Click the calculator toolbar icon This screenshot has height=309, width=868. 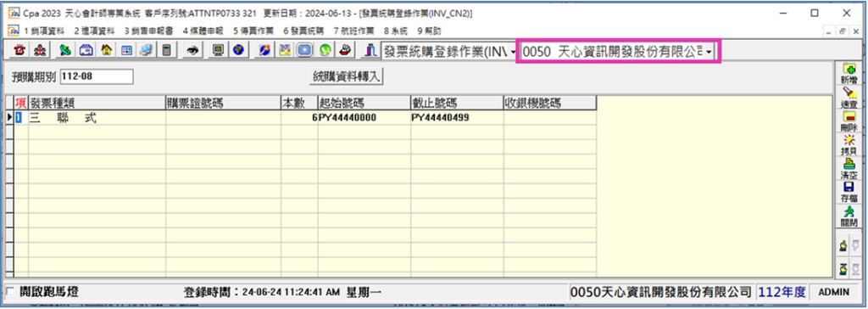point(165,50)
